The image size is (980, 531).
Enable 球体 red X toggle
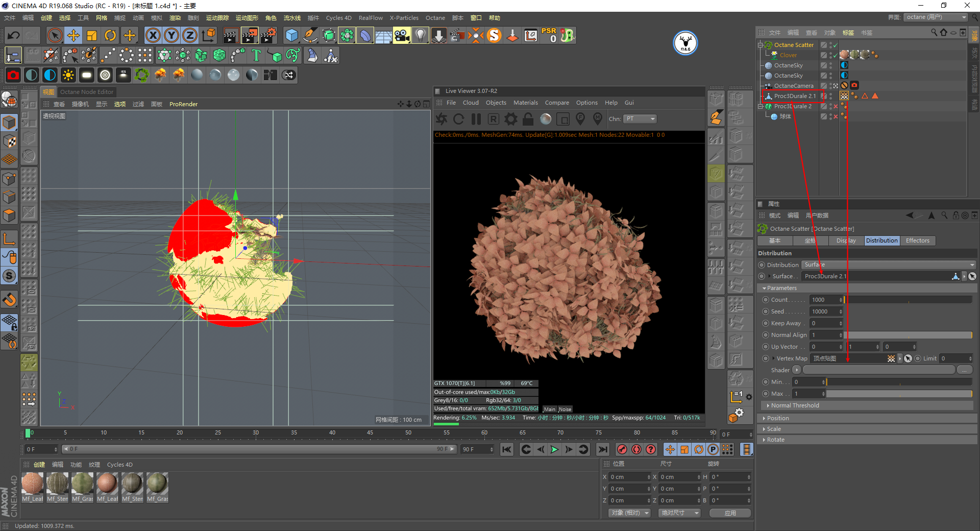(x=836, y=116)
